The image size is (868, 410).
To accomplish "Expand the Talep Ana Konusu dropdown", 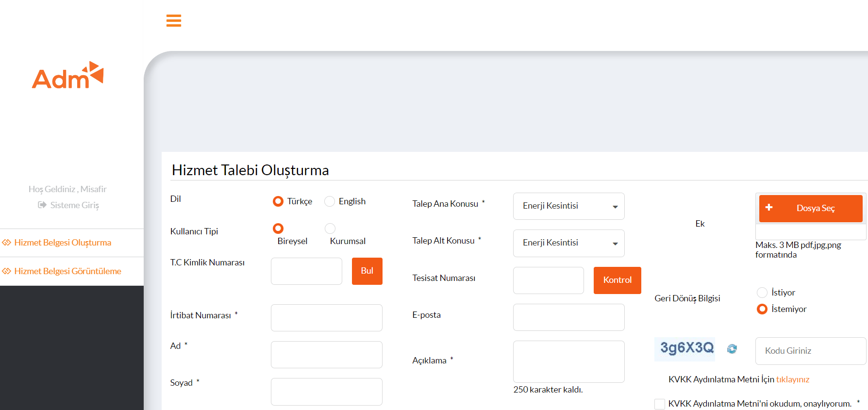I will click(x=568, y=206).
